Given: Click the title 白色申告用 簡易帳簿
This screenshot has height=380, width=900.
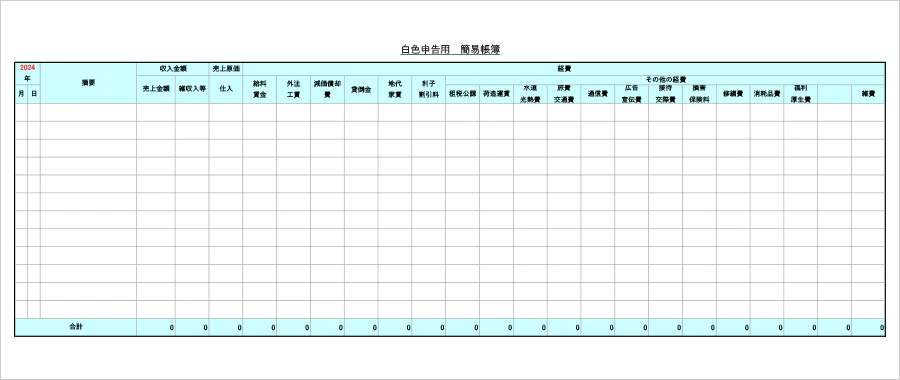Looking at the screenshot, I should click(450, 50).
